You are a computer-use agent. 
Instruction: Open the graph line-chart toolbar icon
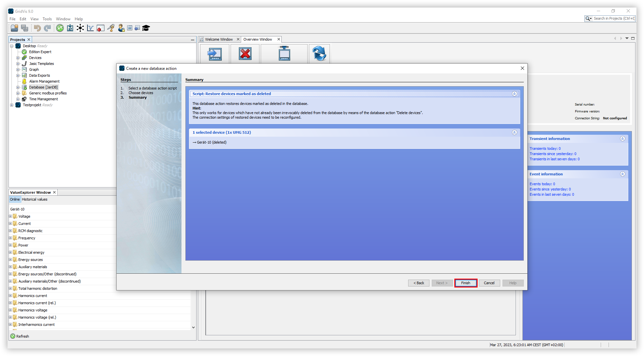click(90, 28)
